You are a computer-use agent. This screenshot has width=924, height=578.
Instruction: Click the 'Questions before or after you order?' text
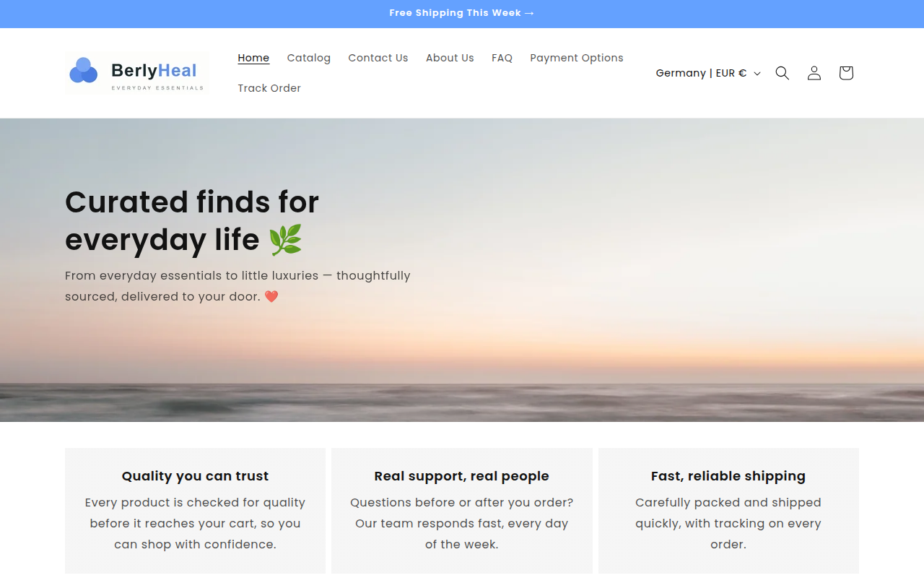462,523
